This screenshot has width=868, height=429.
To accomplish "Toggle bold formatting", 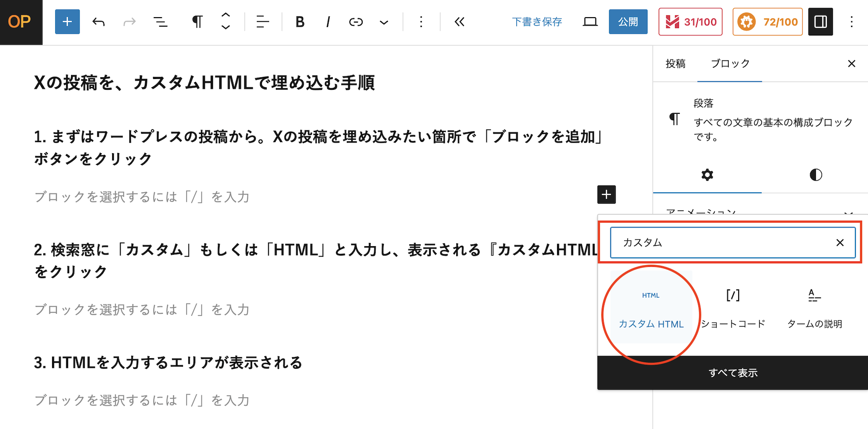I will coord(300,22).
